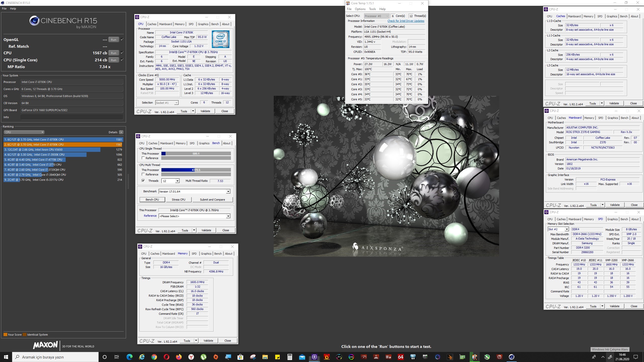Select the Xeon X5650 ranking row

click(63, 150)
